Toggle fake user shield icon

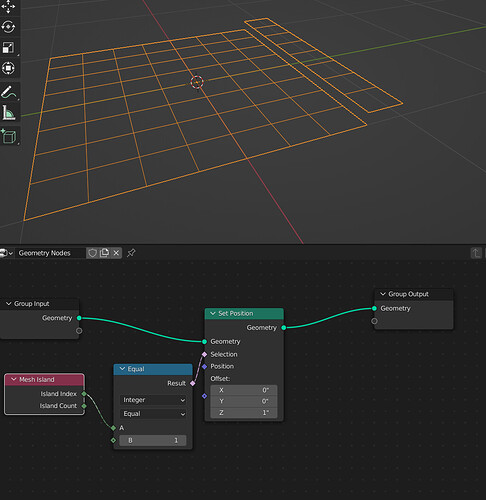tap(92, 253)
